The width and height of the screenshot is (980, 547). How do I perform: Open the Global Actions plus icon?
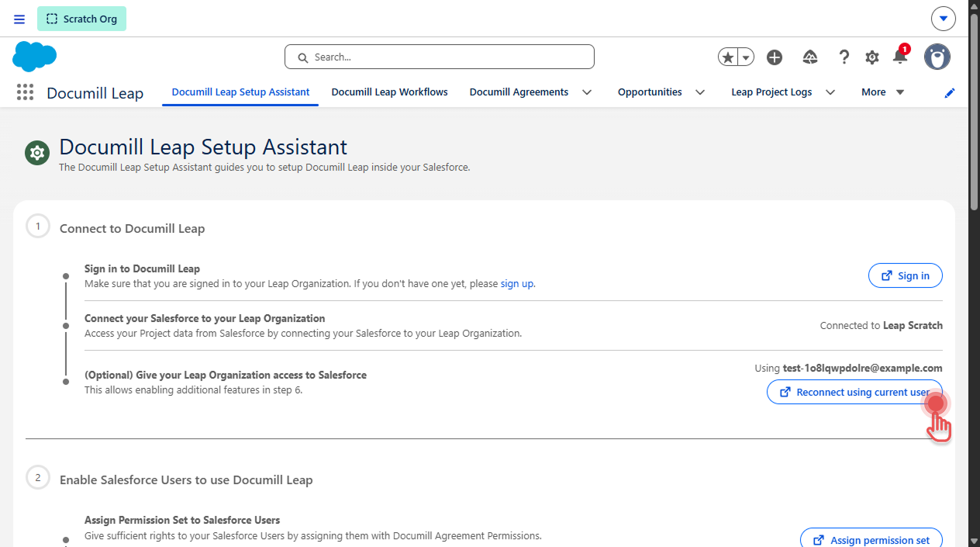(x=775, y=57)
